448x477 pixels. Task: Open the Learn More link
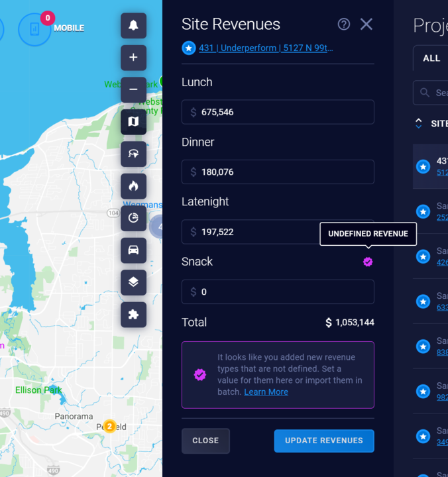point(266,392)
